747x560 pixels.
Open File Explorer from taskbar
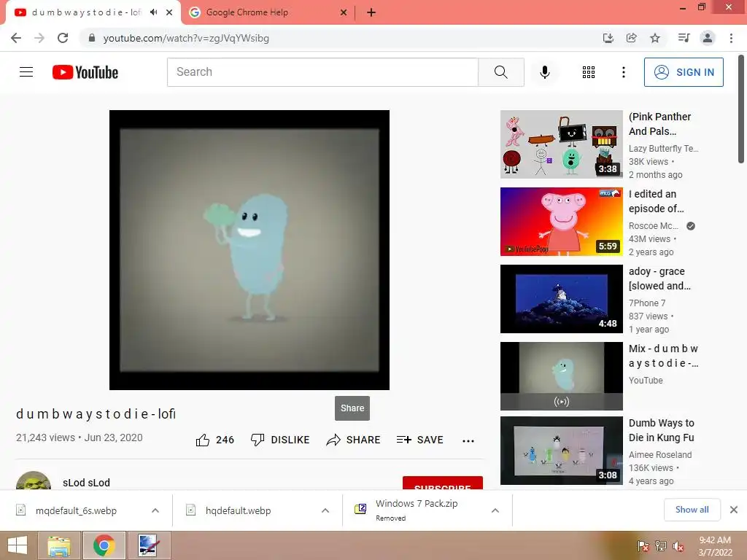point(59,545)
